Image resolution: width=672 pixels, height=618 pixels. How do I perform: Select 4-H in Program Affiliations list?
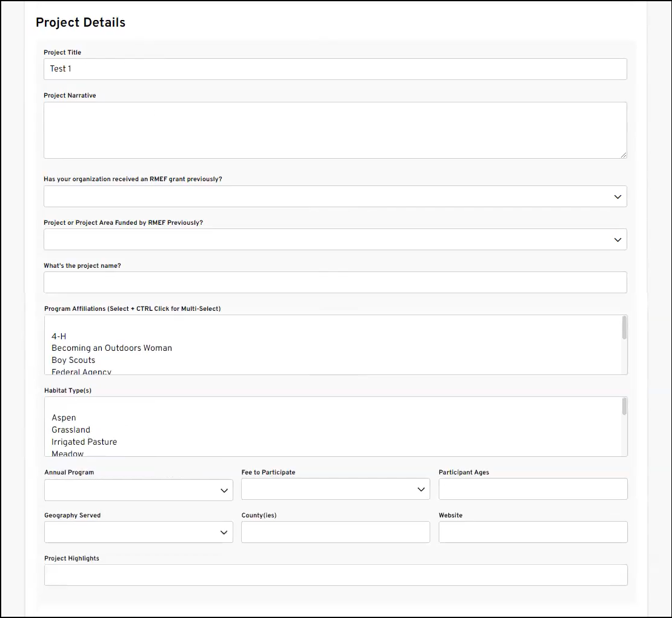coord(59,336)
